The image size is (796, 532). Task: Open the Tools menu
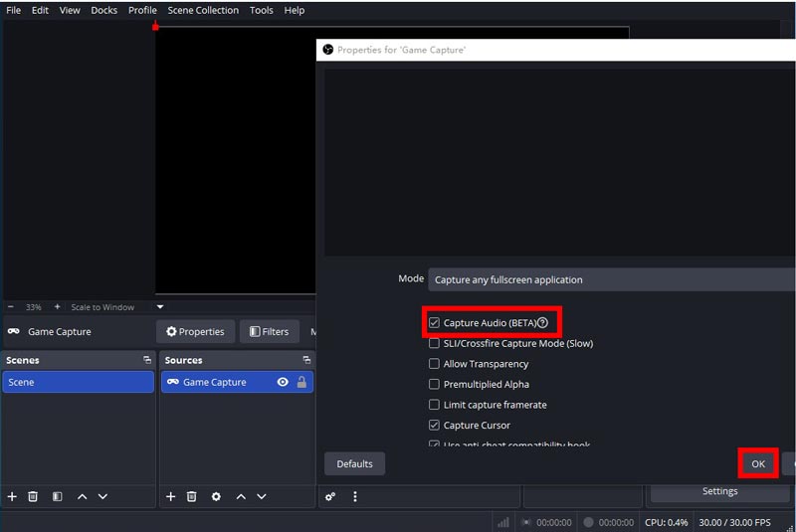(262, 10)
